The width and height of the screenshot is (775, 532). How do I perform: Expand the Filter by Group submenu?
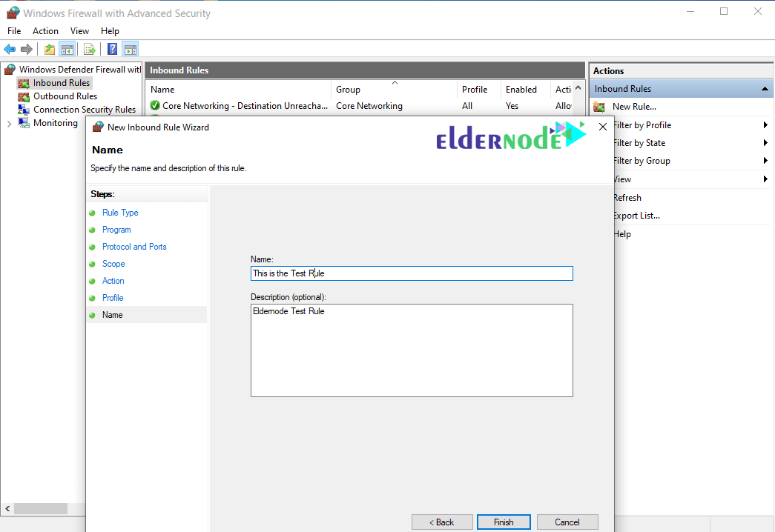765,161
